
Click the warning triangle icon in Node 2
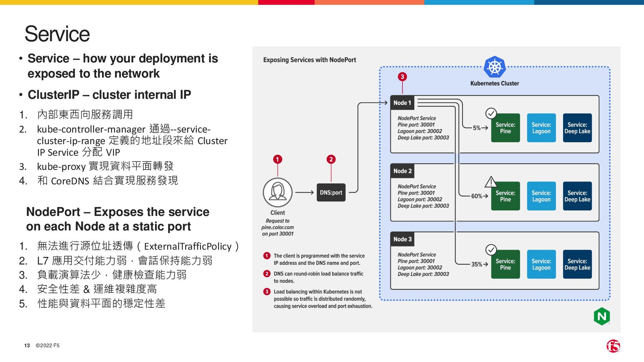tap(491, 182)
